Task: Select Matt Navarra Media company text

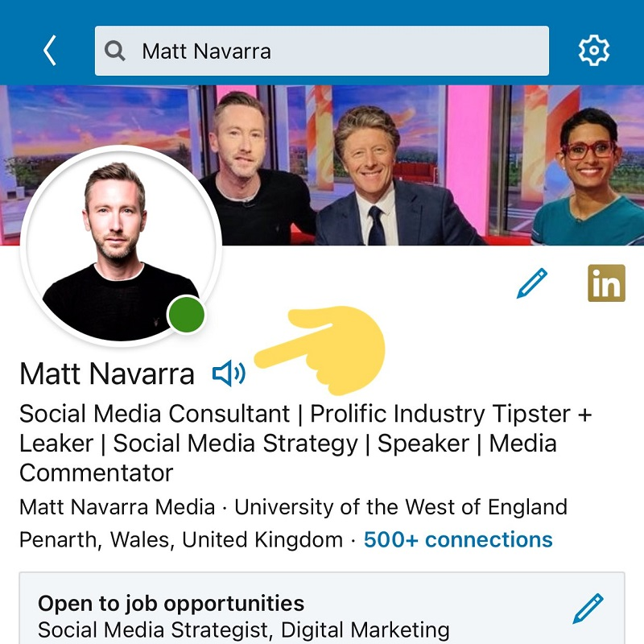Action: pyautogui.click(x=118, y=507)
